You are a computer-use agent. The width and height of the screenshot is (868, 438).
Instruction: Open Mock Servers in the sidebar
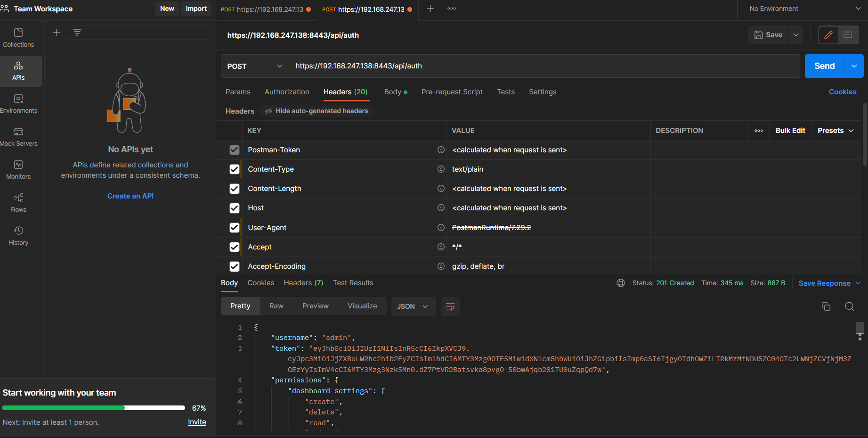point(18,137)
